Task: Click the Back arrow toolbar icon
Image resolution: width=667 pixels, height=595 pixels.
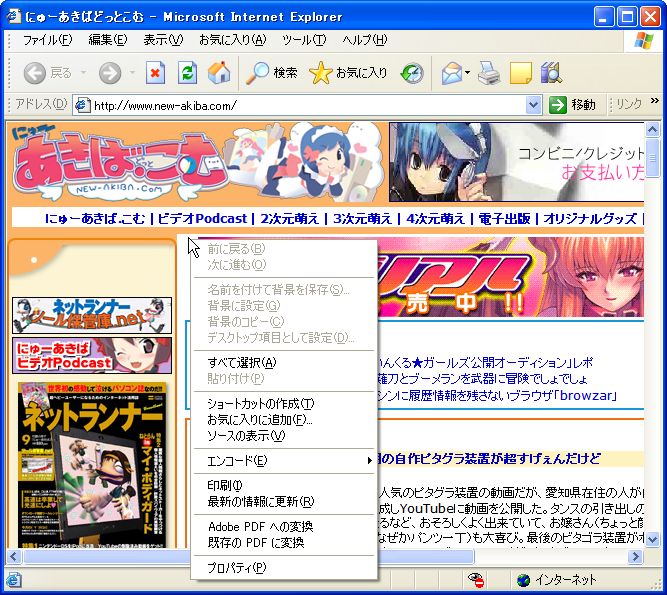Action: [x=34, y=73]
